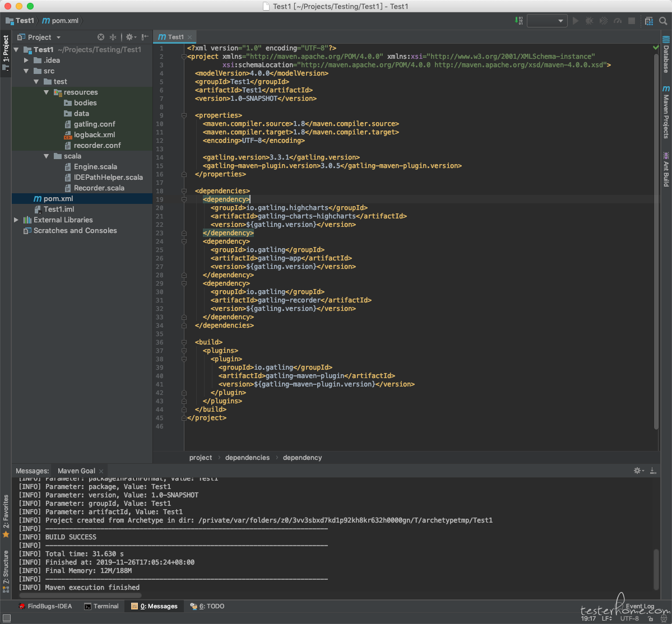Hide the Project tool window
The width and height of the screenshot is (672, 624).
click(x=145, y=38)
